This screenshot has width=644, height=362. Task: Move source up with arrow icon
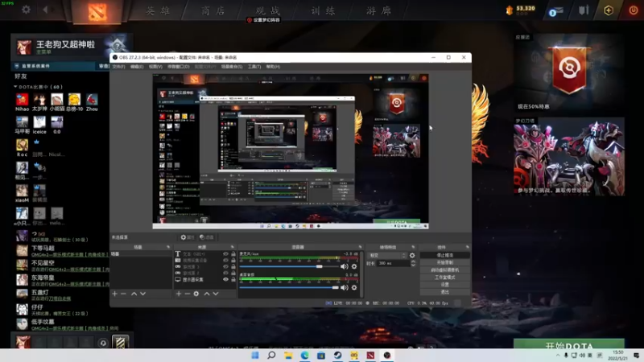[207, 294]
